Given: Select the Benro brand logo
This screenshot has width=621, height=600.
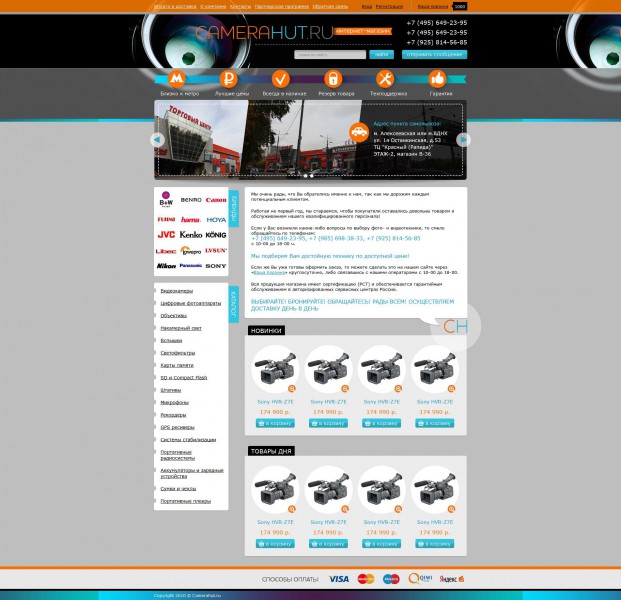Looking at the screenshot, I should 191,200.
